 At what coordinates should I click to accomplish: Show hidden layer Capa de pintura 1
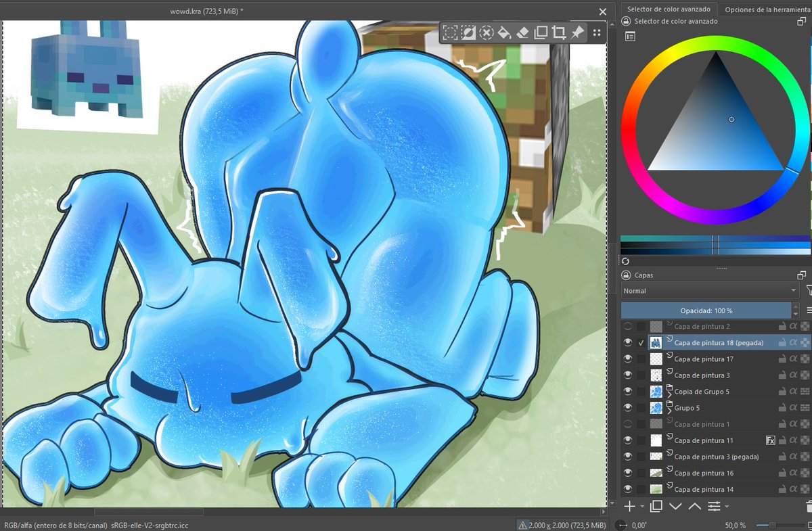coord(628,424)
